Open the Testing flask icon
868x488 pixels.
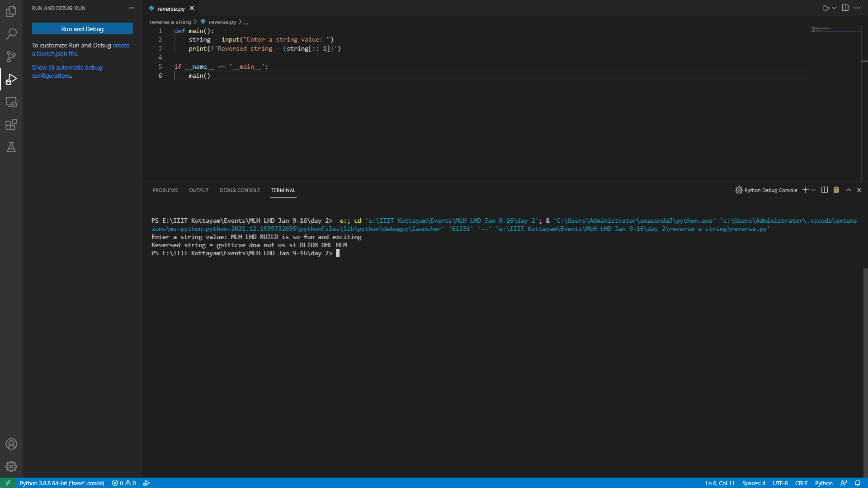(11, 147)
